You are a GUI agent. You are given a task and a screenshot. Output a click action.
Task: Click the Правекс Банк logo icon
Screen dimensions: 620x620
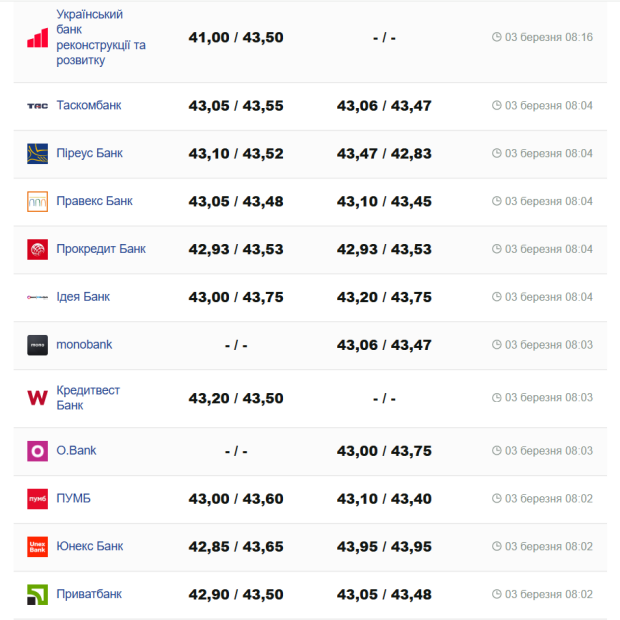37,202
